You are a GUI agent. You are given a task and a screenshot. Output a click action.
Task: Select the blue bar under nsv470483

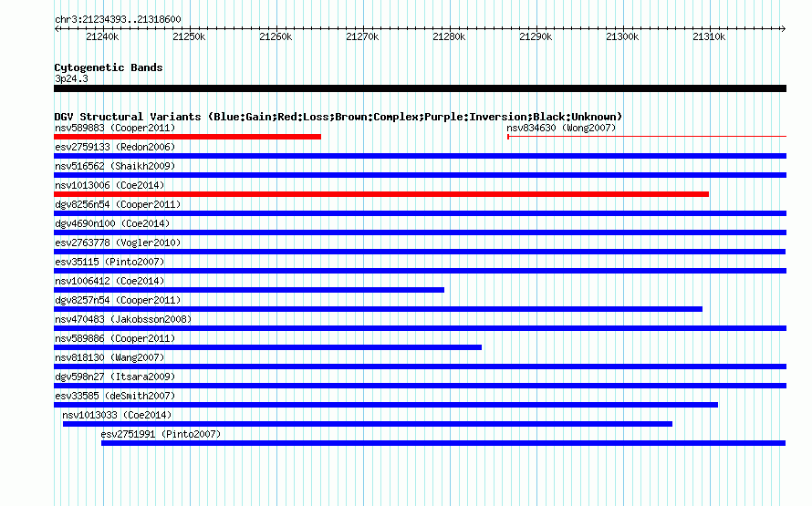(x=420, y=328)
